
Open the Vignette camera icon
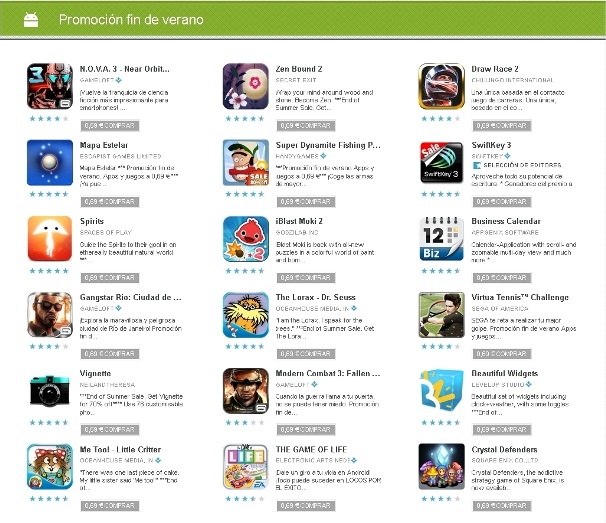point(50,391)
